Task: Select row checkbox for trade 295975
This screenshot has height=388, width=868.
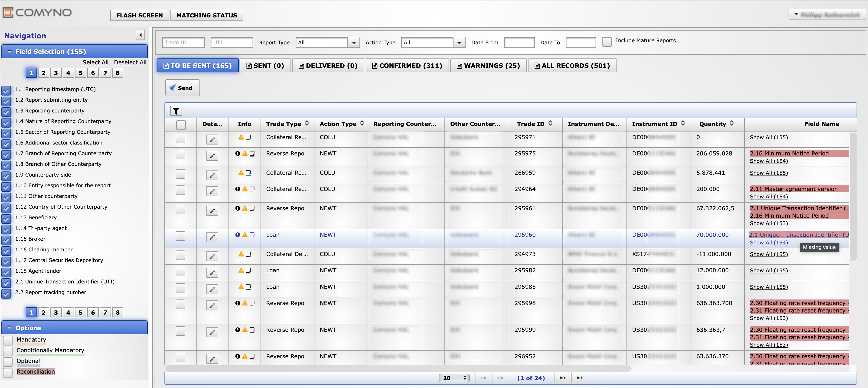Action: click(181, 155)
